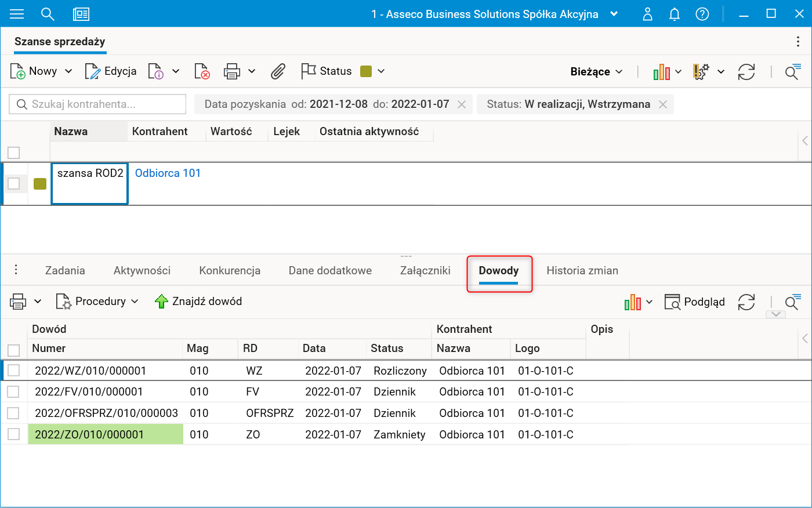Tick the checkbox for szansa ROD2 row
This screenshot has width=812, height=508.
click(14, 184)
